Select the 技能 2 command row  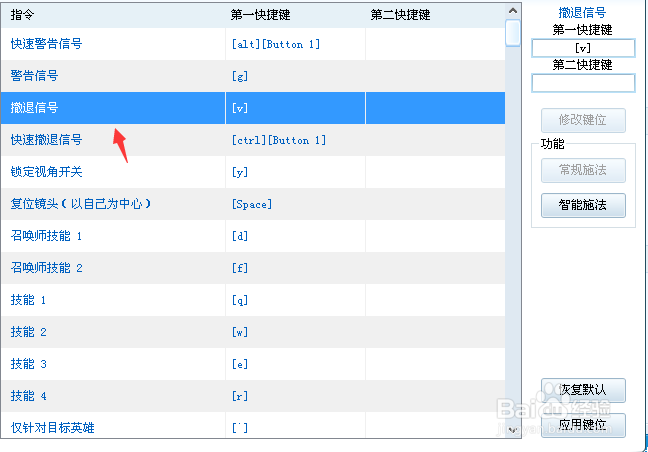[x=253, y=332]
